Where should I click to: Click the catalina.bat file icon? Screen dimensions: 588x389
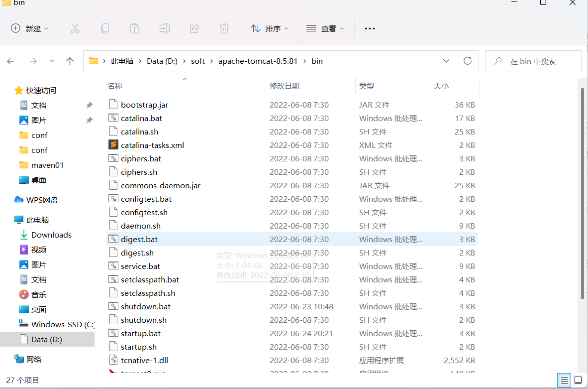click(113, 118)
